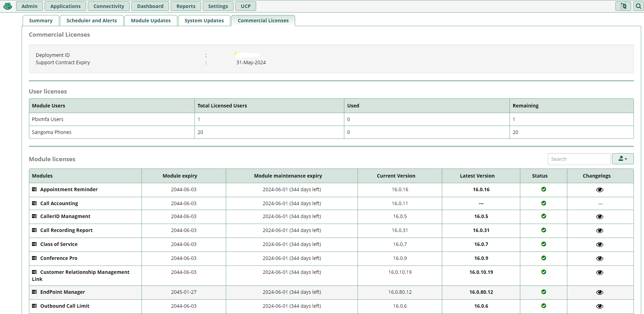644x314 pixels.
Task: Click the magnifier search icon in top bar
Action: tap(638, 6)
